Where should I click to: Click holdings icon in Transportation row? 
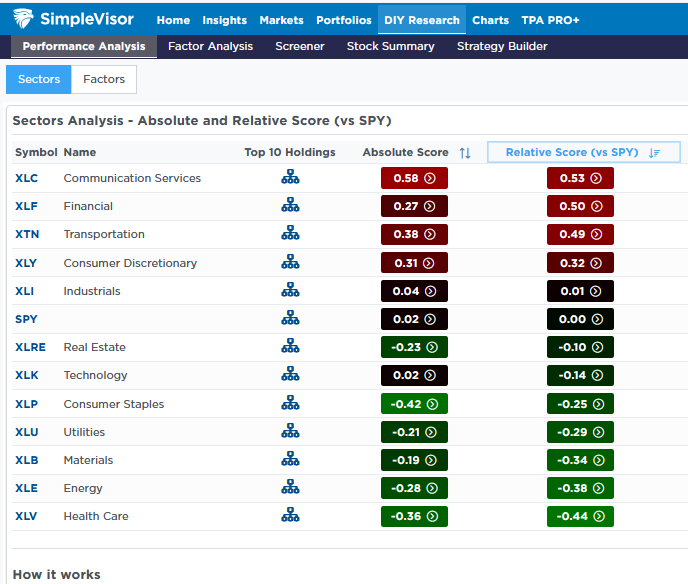click(x=290, y=234)
